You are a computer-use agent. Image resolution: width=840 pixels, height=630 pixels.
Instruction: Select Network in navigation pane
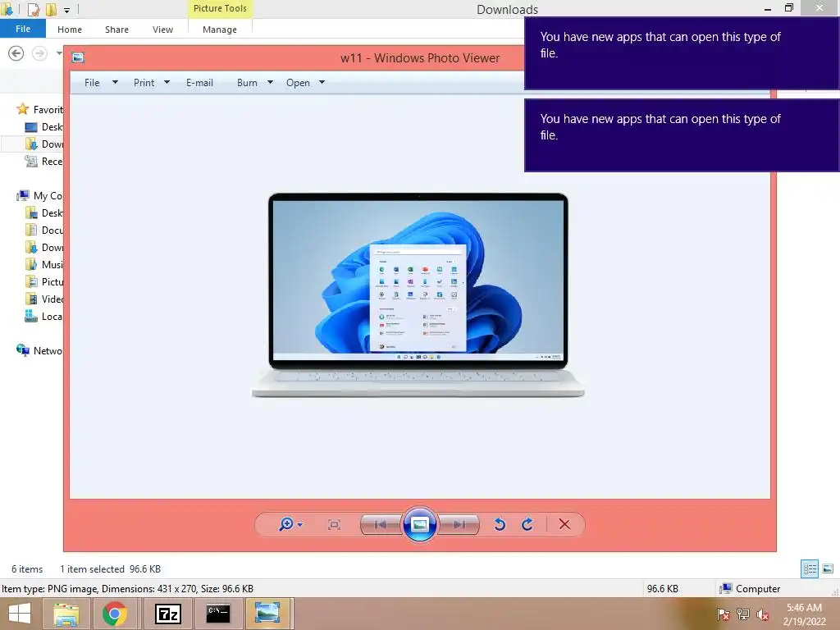click(x=39, y=350)
